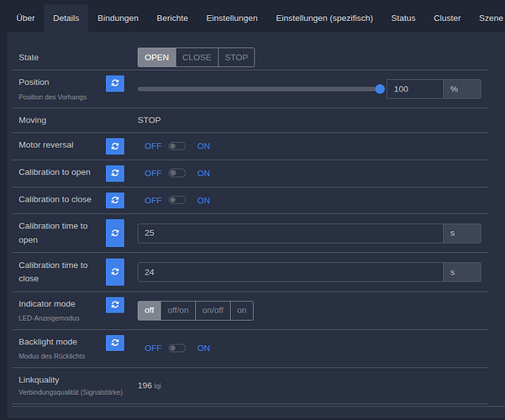Toggle the Calibration to open switch
The width and height of the screenshot is (505, 420).
tap(177, 173)
